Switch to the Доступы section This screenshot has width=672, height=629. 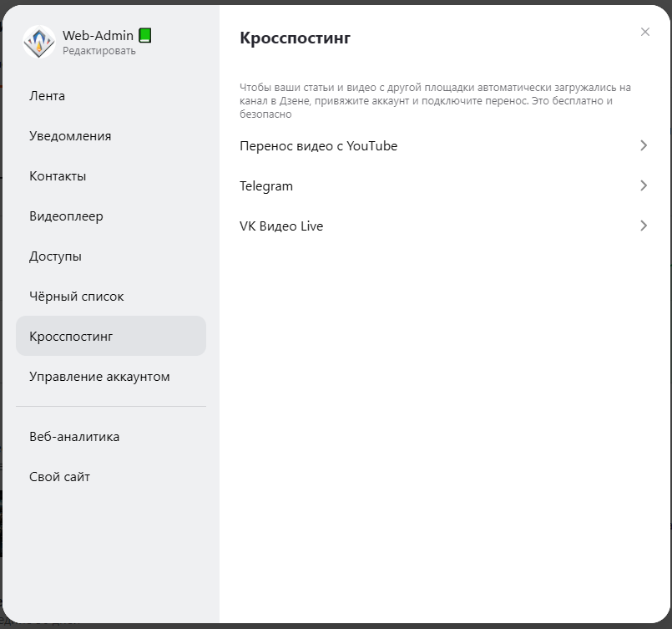(111, 256)
